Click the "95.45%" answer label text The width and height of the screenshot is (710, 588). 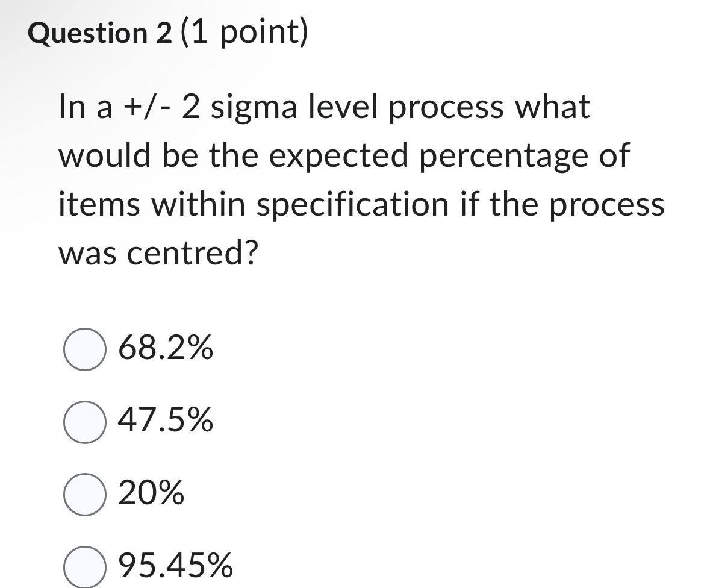click(176, 566)
